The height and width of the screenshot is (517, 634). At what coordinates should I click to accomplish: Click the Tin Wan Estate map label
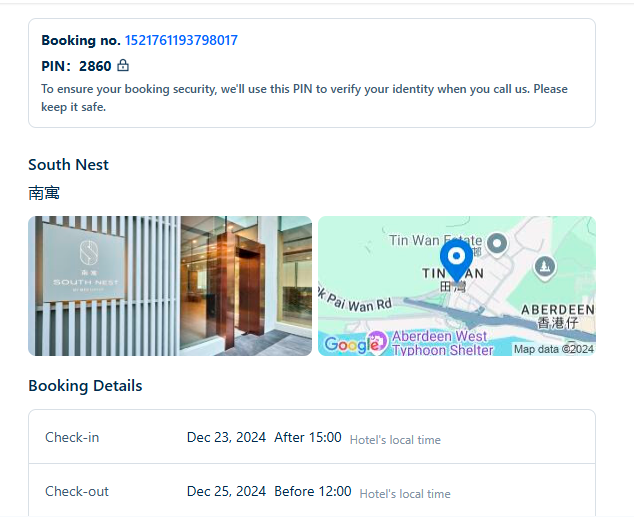[x=435, y=241]
